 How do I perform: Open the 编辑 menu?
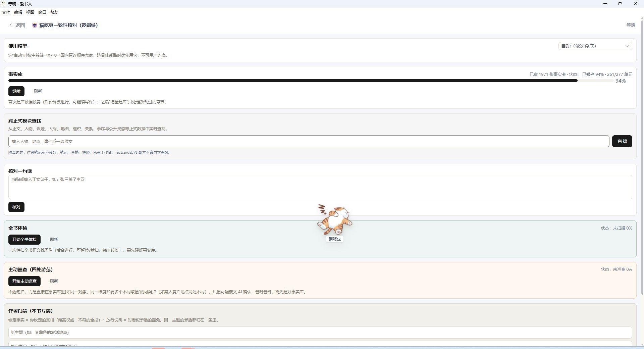click(x=18, y=12)
